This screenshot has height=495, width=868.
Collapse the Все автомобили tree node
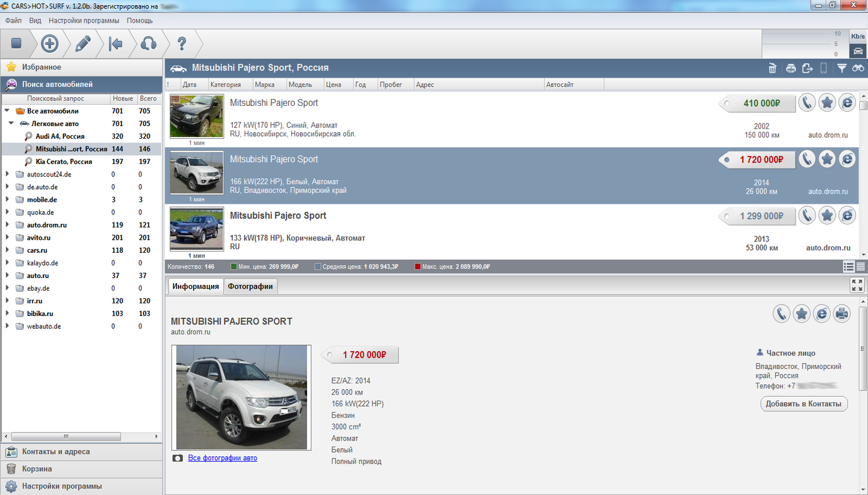point(7,111)
